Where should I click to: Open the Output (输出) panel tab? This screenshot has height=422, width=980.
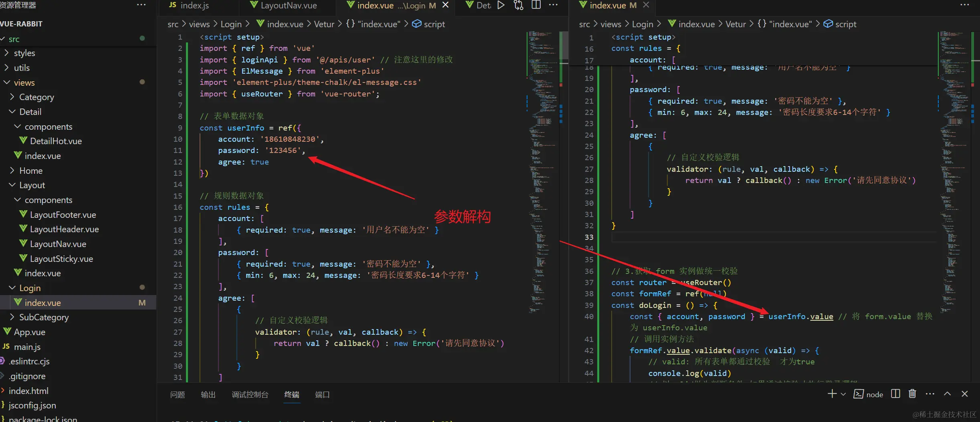208,395
